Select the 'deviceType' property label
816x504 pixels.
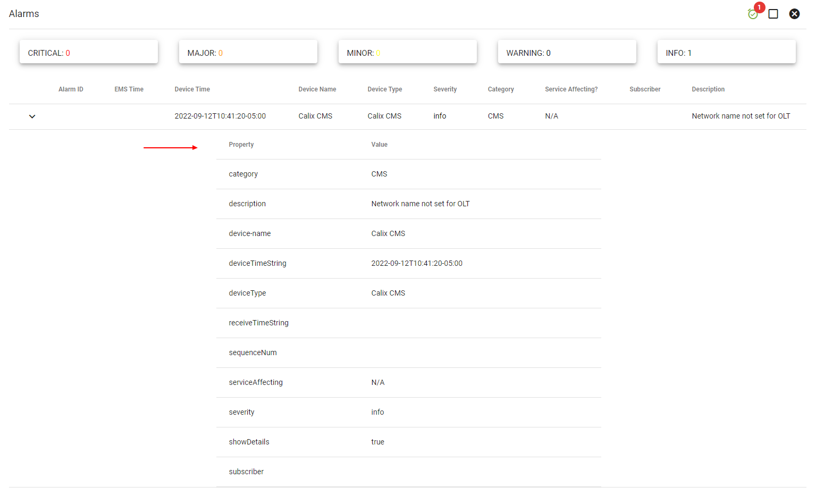247,293
